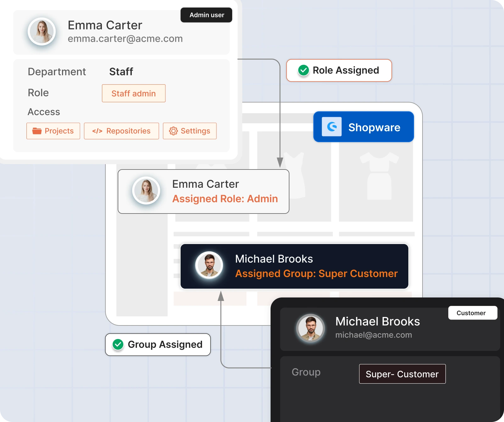Click Michael Brooks avatar in customer card

pyautogui.click(x=311, y=328)
